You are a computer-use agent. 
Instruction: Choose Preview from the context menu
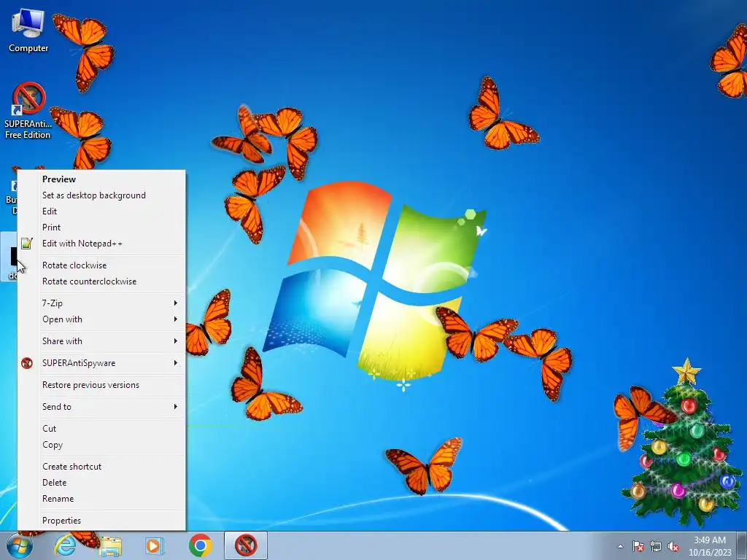click(x=101, y=179)
